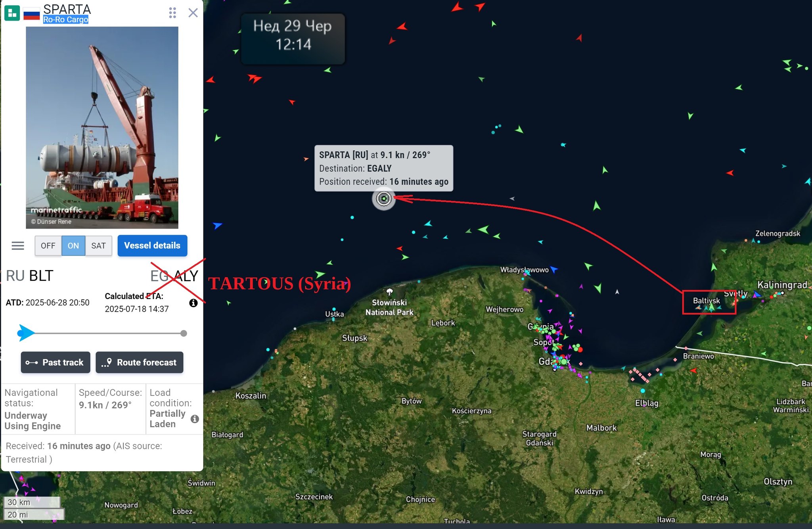Switch to SAT satellite view

[98, 246]
